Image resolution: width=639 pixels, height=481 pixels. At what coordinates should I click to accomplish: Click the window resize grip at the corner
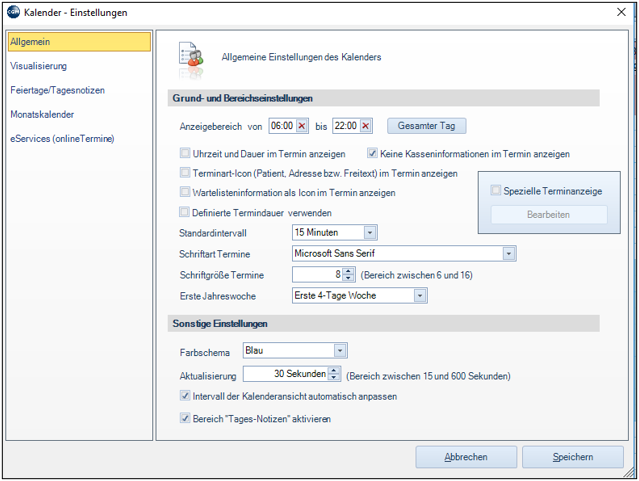point(629,472)
